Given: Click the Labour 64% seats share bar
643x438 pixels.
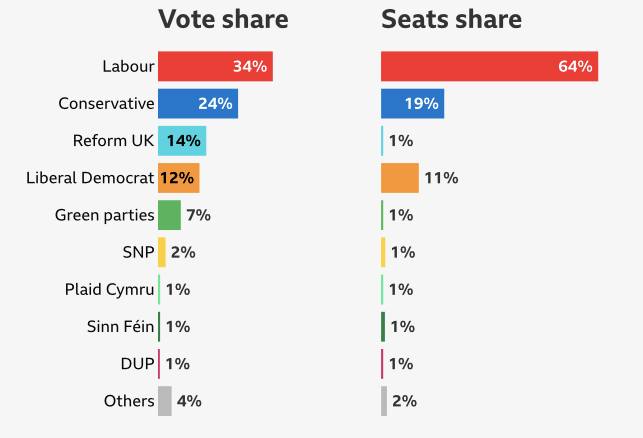Looking at the screenshot, I should click(x=489, y=67).
